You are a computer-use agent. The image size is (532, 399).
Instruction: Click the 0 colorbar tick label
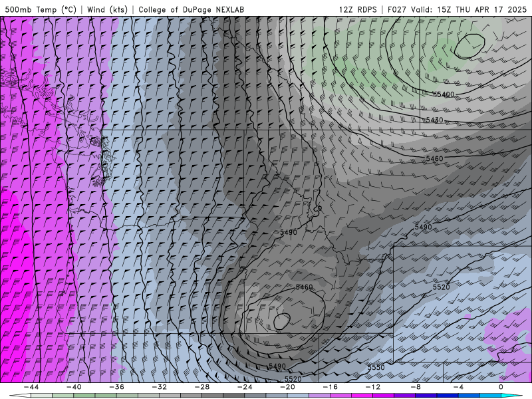pos(501,387)
